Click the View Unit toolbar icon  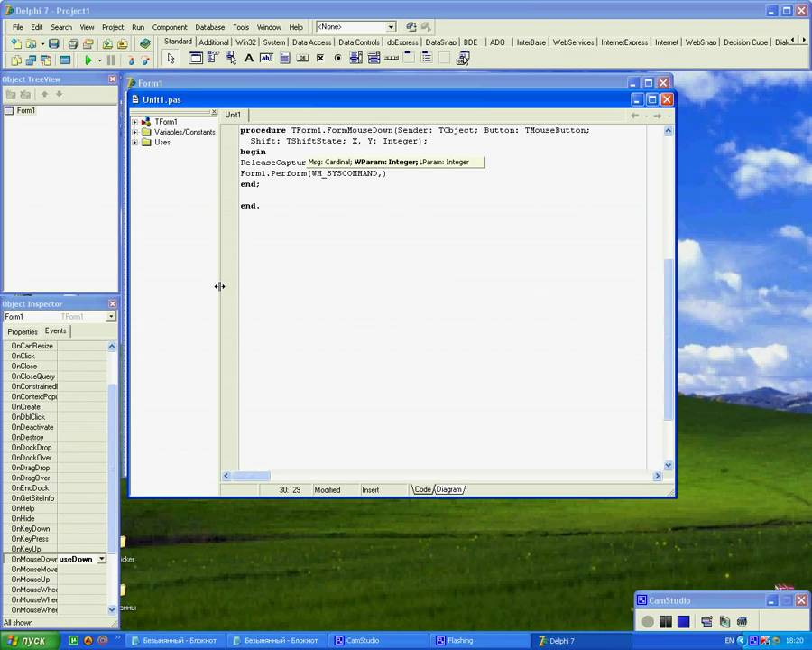16,60
